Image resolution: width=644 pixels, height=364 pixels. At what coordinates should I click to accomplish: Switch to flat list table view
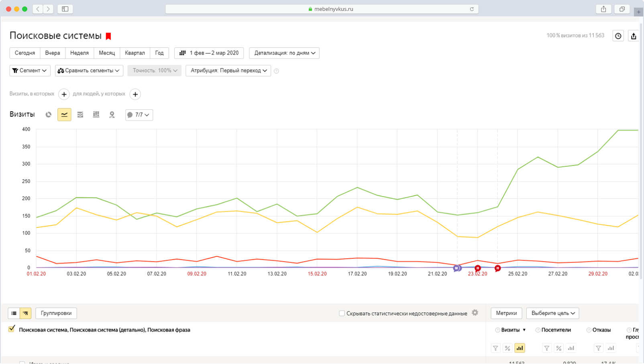pos(14,313)
